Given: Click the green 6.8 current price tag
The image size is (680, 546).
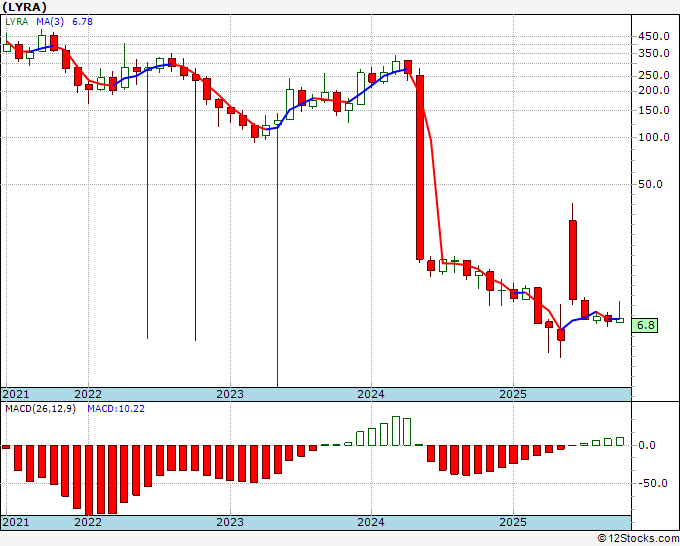Looking at the screenshot, I should [644, 325].
